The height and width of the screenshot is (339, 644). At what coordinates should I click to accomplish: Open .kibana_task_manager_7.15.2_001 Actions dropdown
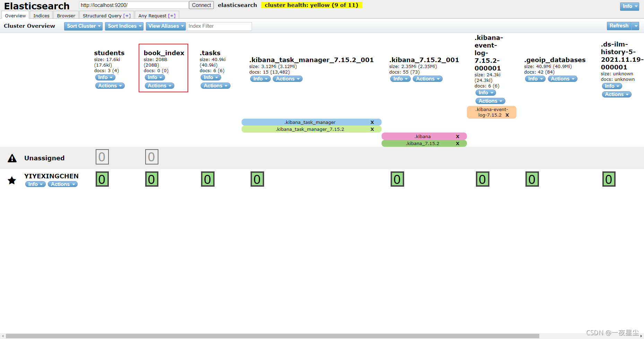(x=288, y=79)
